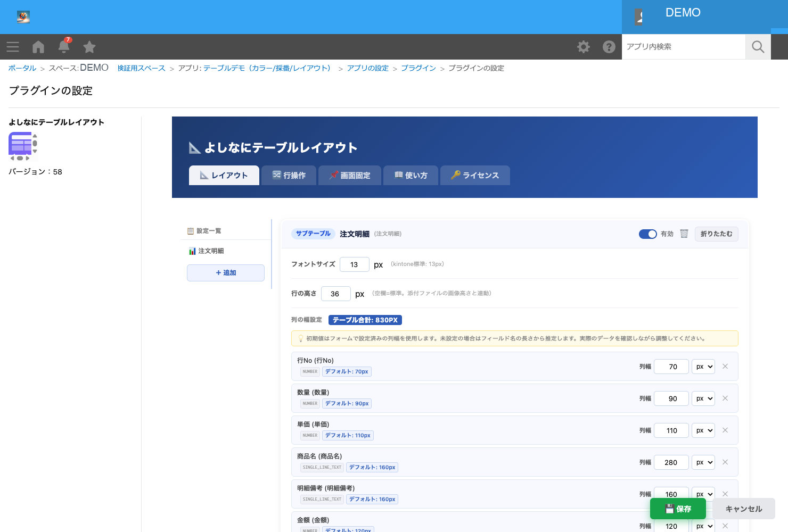
Task: Open unit dropdown for 商品名 width
Action: coord(703,462)
